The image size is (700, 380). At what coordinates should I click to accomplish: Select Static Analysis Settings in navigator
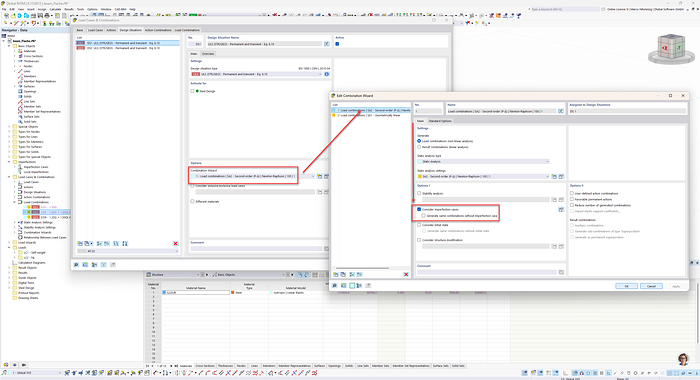point(38,222)
